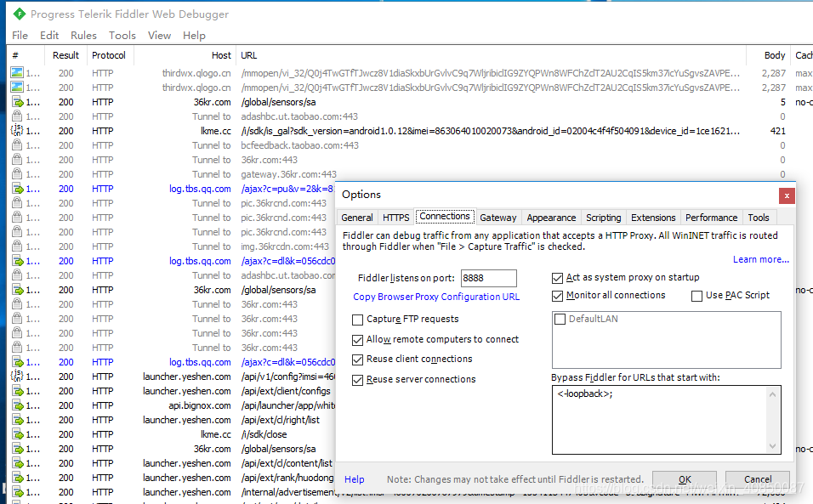
Task: Sort sessions by URL column header
Action: click(x=491, y=55)
